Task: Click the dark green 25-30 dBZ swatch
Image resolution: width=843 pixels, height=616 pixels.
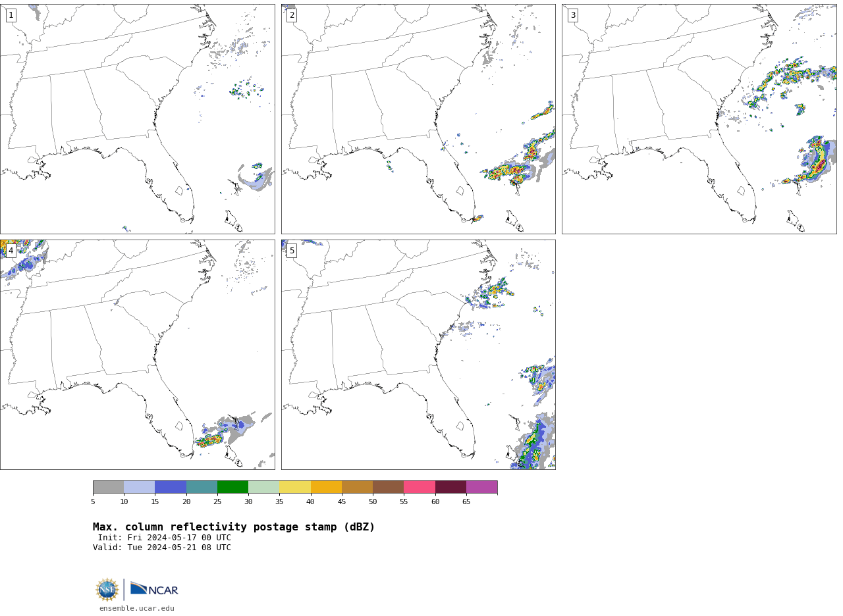Action: click(232, 487)
